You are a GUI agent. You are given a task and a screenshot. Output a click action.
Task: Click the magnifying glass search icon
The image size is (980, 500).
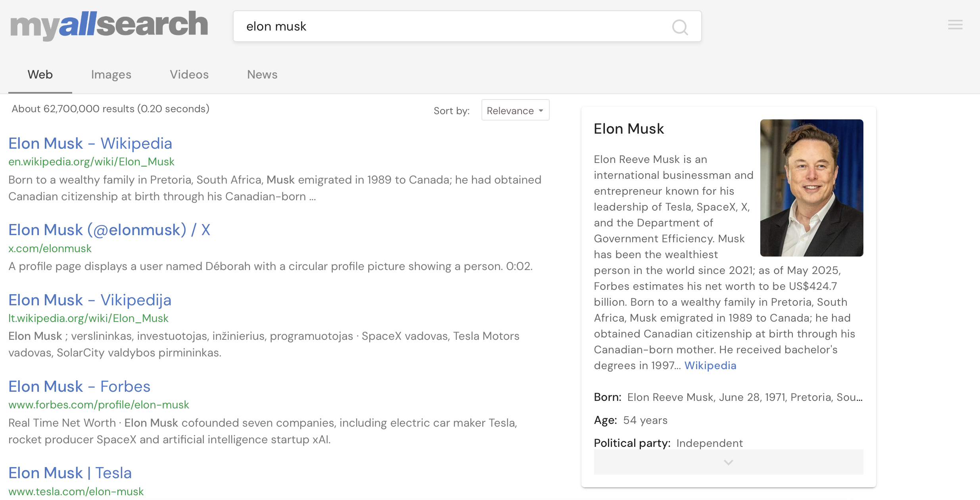(680, 27)
